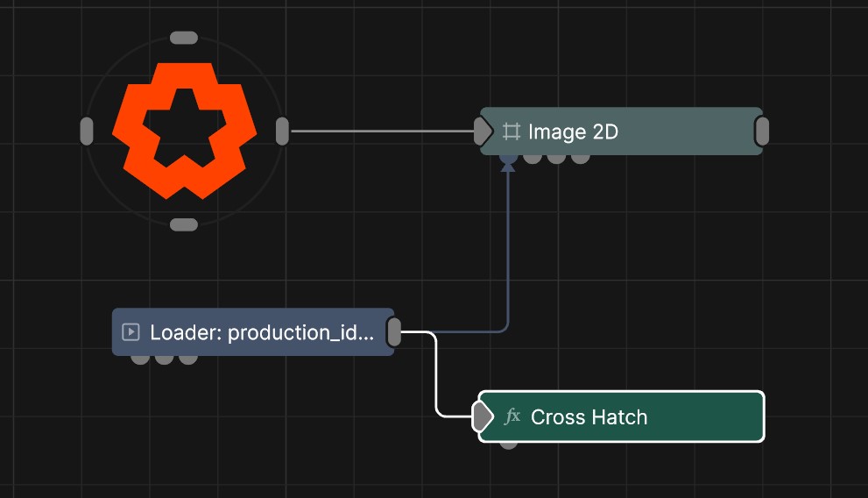
Task: Select the Loader: production_id node title
Action: pyautogui.click(x=262, y=332)
